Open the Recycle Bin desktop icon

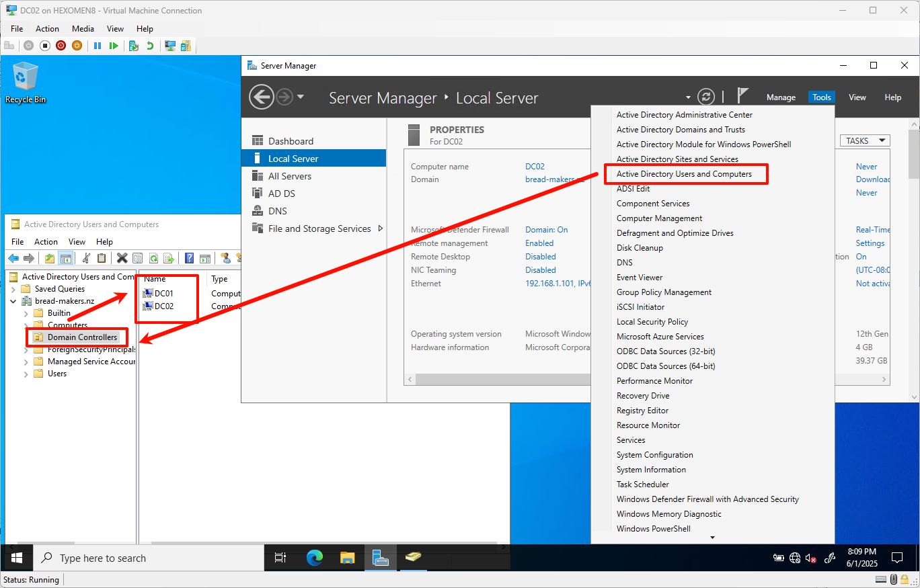(x=26, y=82)
